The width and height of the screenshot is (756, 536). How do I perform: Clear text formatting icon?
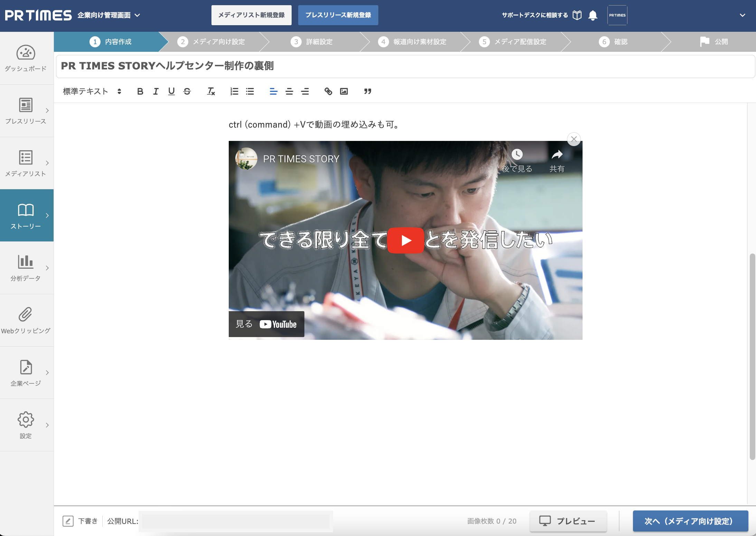tap(211, 92)
